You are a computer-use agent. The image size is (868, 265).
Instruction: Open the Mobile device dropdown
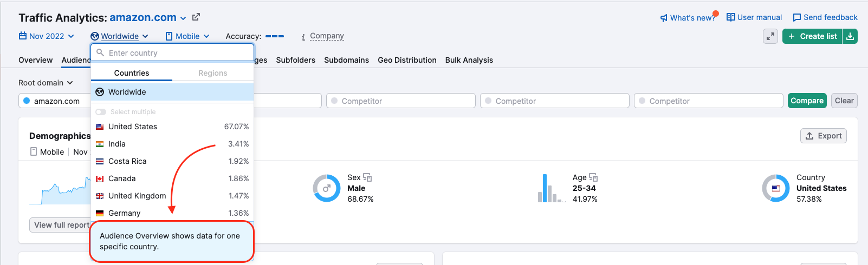tap(187, 36)
